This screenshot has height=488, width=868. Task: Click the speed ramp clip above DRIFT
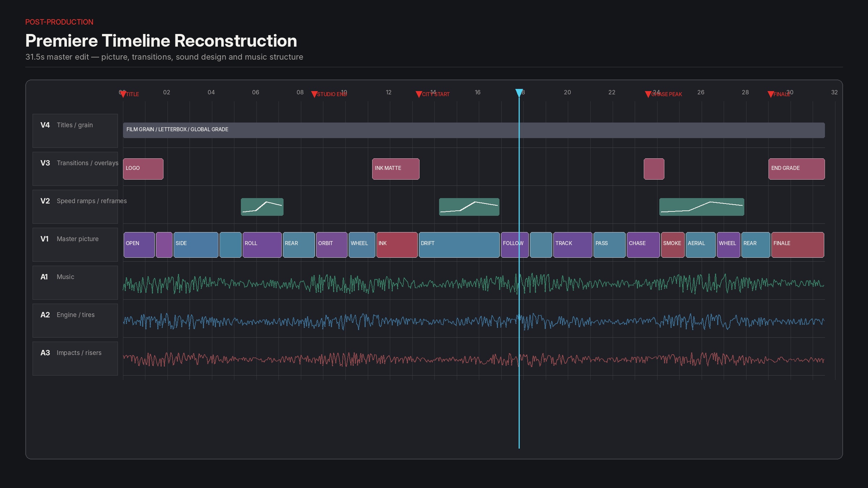(469, 207)
